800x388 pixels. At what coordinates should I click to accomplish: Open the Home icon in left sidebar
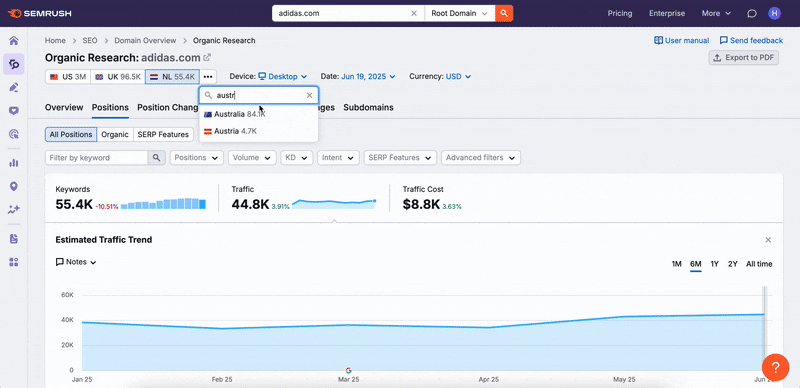pos(14,41)
